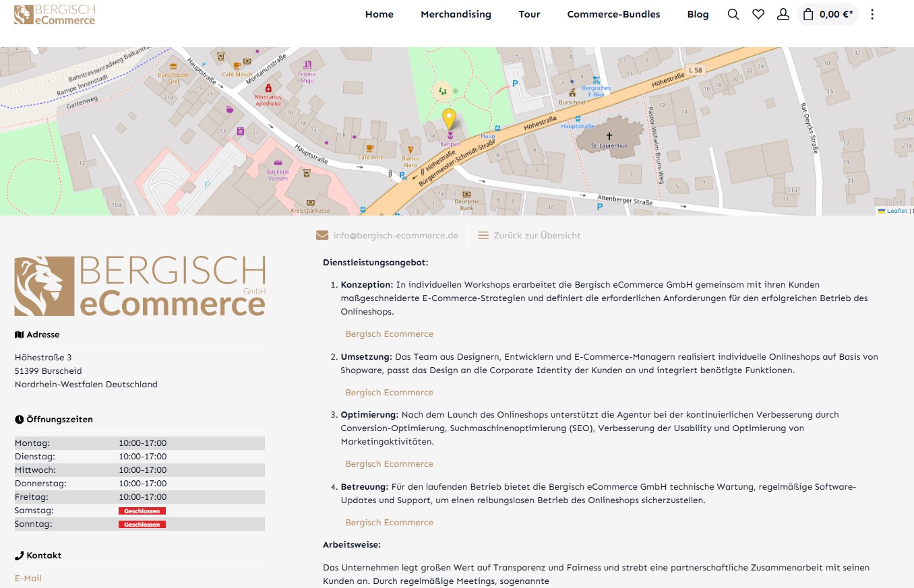
Task: Open the Home menu item
Action: pyautogui.click(x=379, y=14)
